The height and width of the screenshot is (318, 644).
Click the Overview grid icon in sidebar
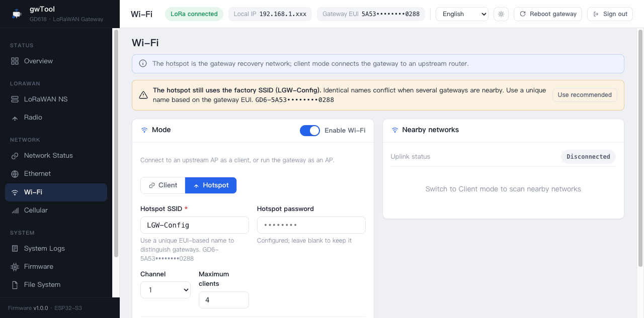[x=15, y=61]
